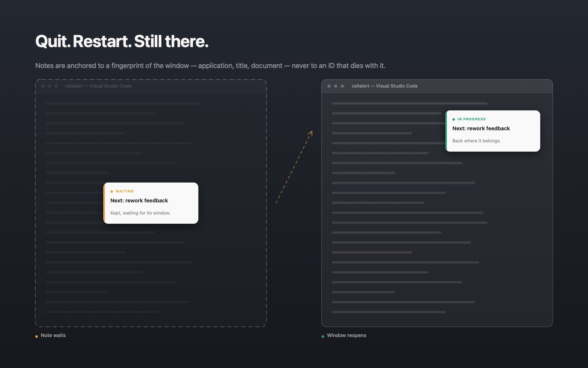This screenshot has width=588, height=368.
Task: Click the Quit. Restart. Still there. heading
Action: tap(122, 41)
